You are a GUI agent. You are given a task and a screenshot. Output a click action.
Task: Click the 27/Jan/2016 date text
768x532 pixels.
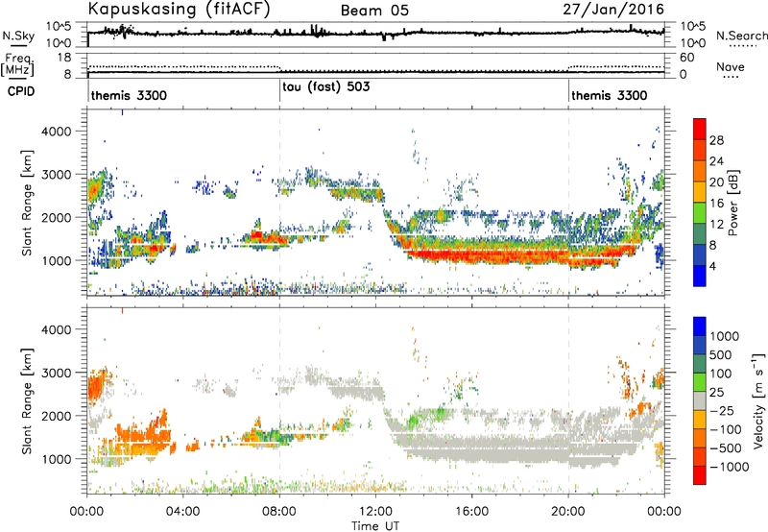click(x=613, y=10)
